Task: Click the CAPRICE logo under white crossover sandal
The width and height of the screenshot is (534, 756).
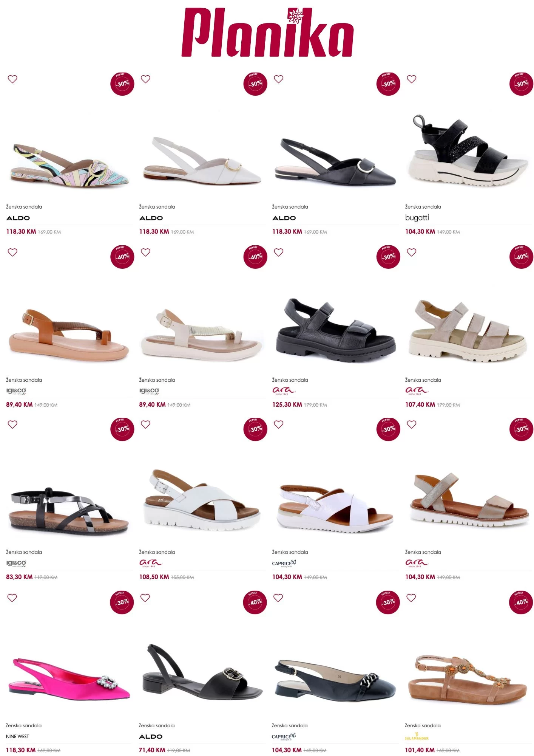Action: (x=284, y=563)
